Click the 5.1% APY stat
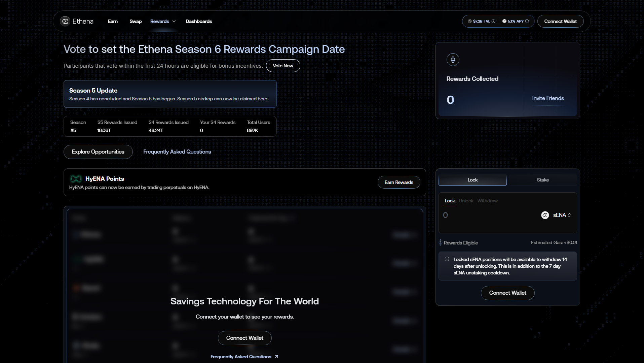 [516, 21]
